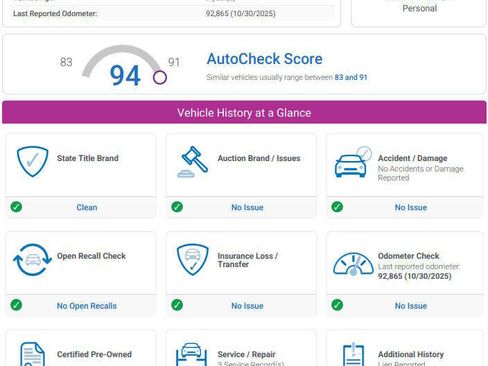Viewport: 488px width, 366px height.
Task: Click the Accident / Damage heading
Action: coord(413,158)
